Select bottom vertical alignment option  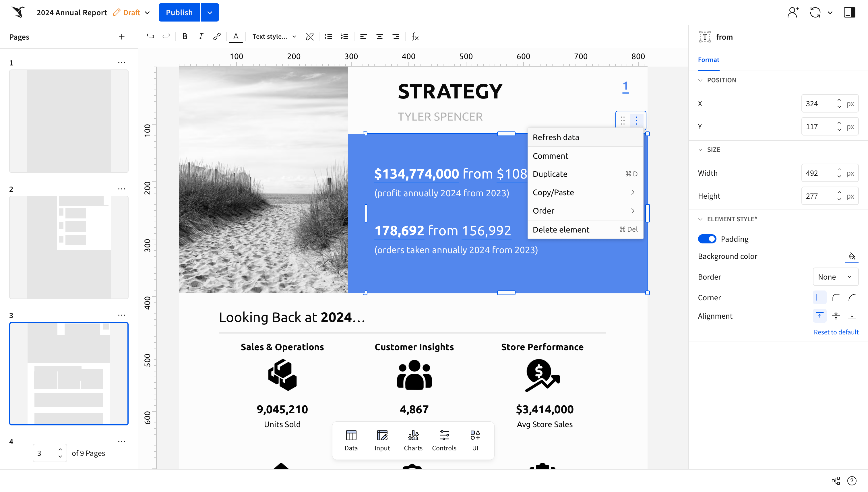tap(852, 316)
